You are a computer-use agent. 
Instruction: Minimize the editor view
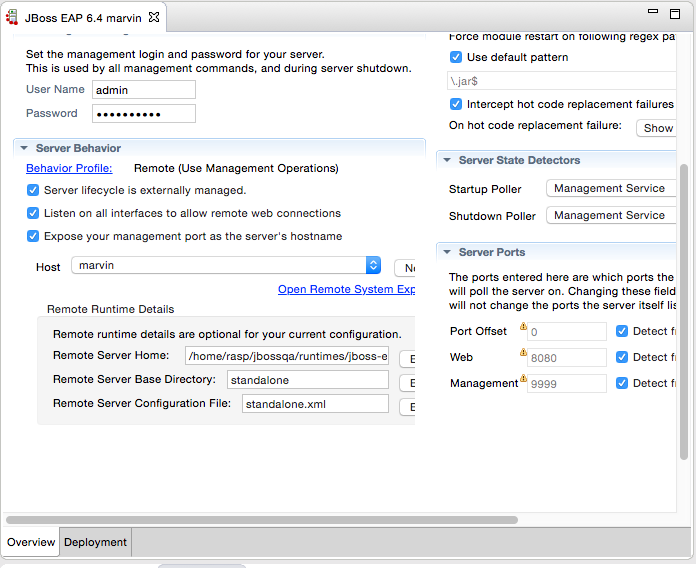(x=652, y=12)
